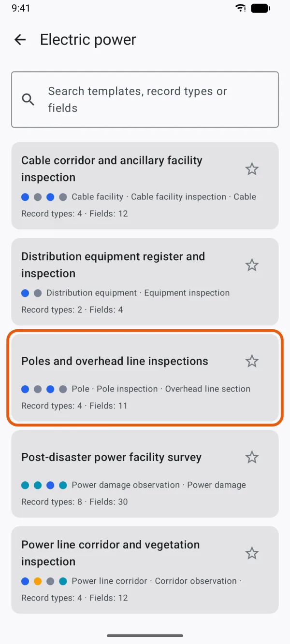Toggle star on Poles and overhead line inspections
This screenshot has width=290, height=644.
coord(252,361)
